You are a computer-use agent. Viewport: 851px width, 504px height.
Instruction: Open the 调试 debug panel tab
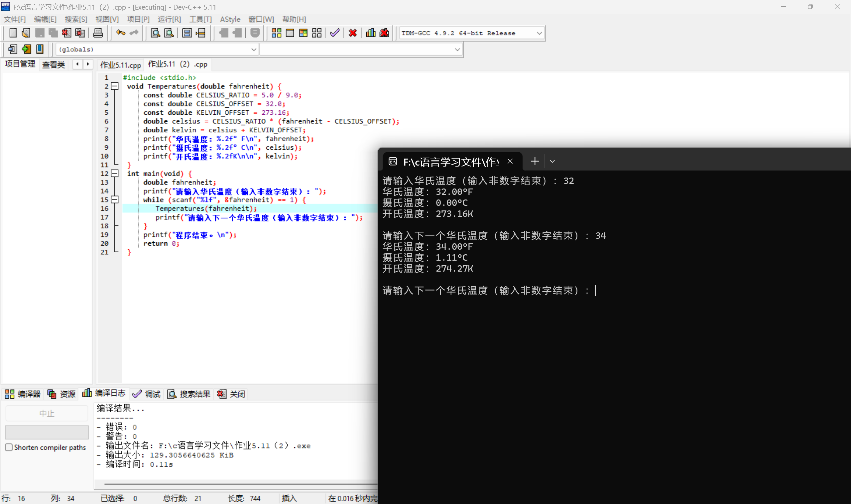click(x=147, y=394)
